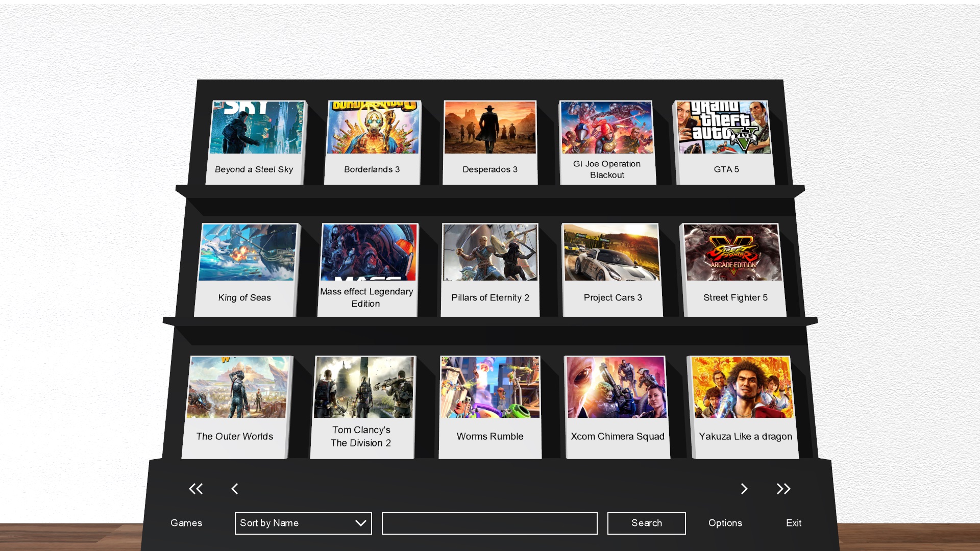Click the 'Pillars of Eternity 2' label
This screenshot has width=980, height=551.
tap(490, 298)
